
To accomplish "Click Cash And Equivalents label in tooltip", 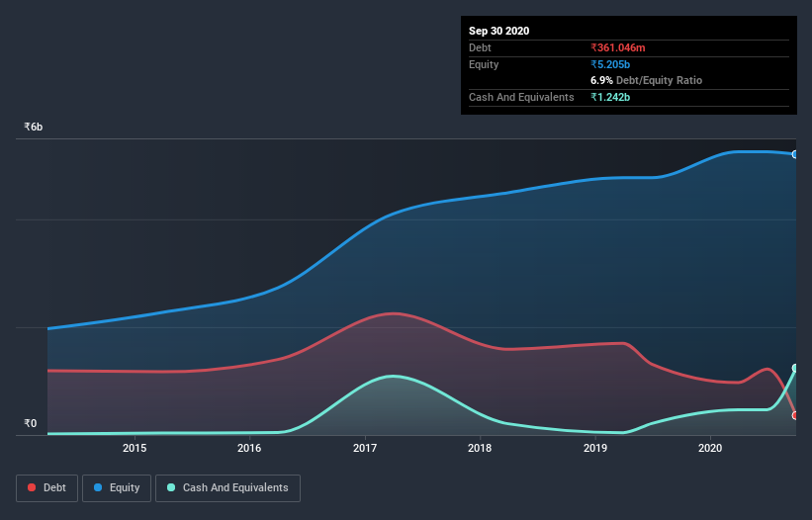I will [x=521, y=97].
